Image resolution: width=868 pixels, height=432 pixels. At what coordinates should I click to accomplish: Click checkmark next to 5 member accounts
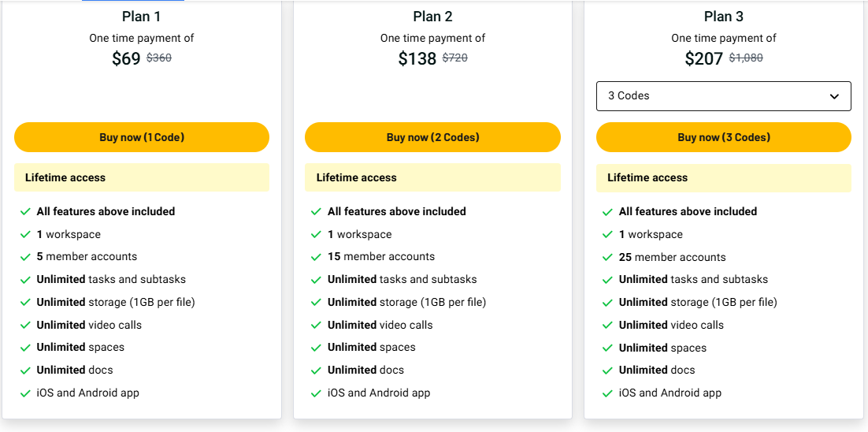tap(25, 257)
